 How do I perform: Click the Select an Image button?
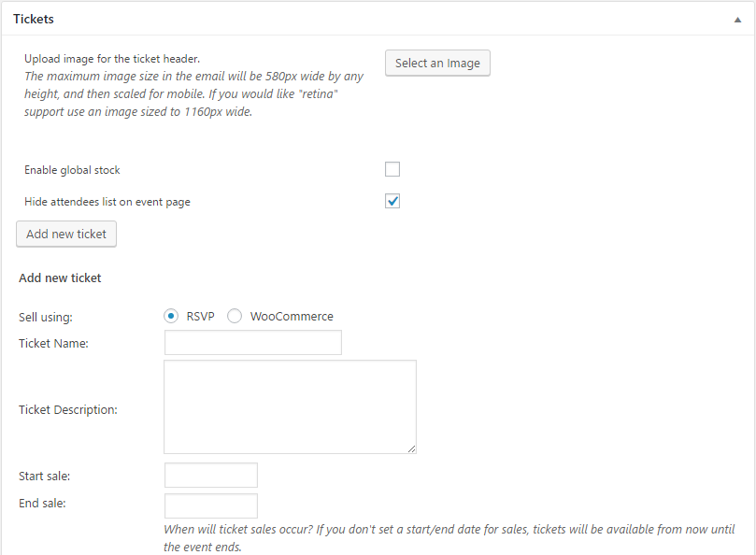(437, 64)
